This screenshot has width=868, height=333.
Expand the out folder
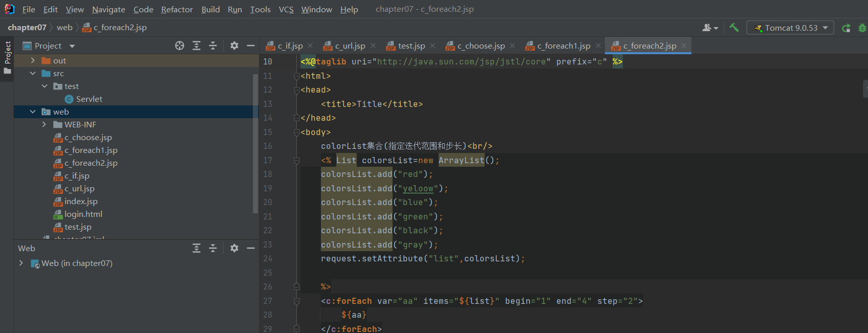[33, 60]
